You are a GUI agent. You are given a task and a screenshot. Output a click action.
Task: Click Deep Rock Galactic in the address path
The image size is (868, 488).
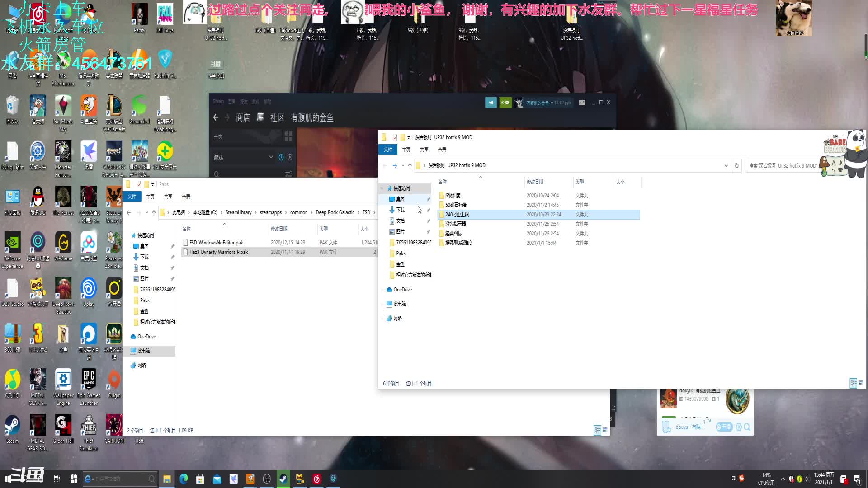[x=335, y=212]
